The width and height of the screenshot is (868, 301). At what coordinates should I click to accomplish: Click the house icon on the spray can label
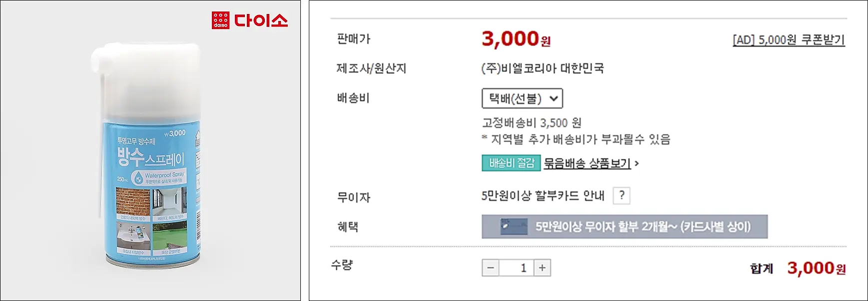point(197,138)
